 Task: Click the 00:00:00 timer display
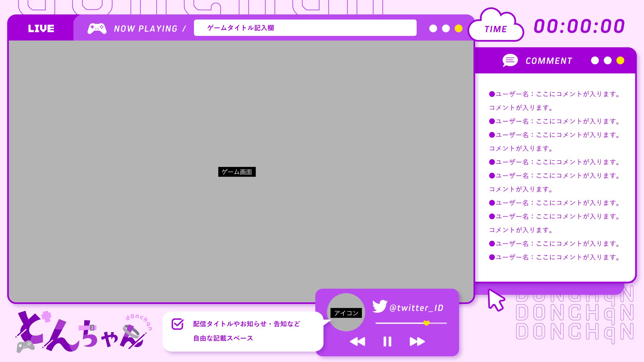pyautogui.click(x=579, y=26)
